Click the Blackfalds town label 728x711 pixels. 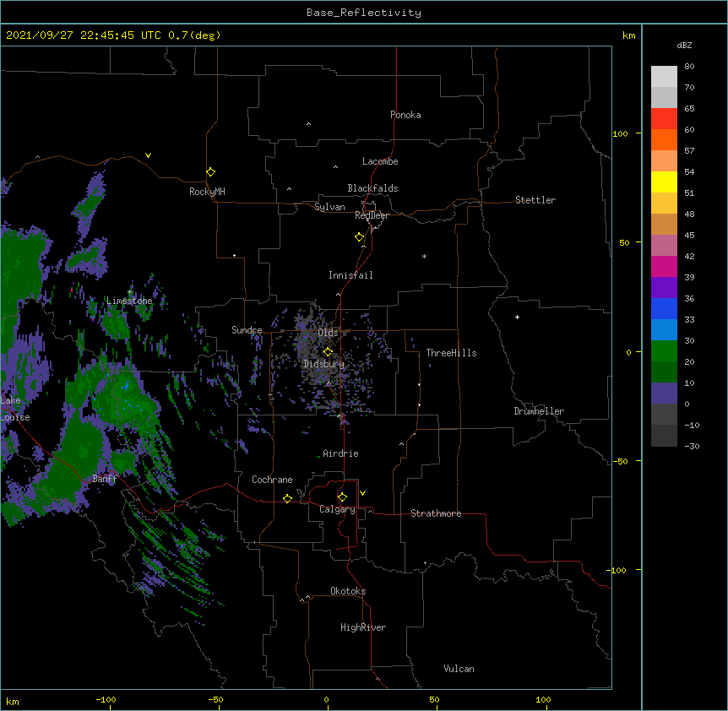click(372, 188)
